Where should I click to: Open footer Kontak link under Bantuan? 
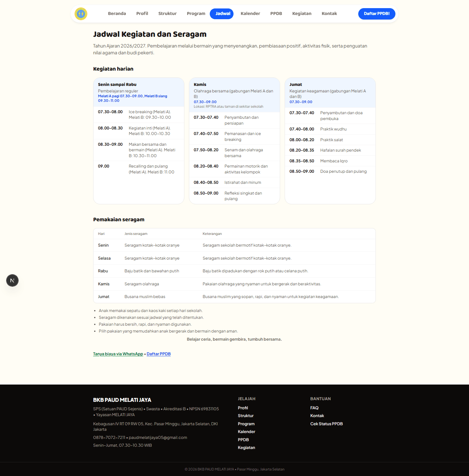click(x=317, y=416)
